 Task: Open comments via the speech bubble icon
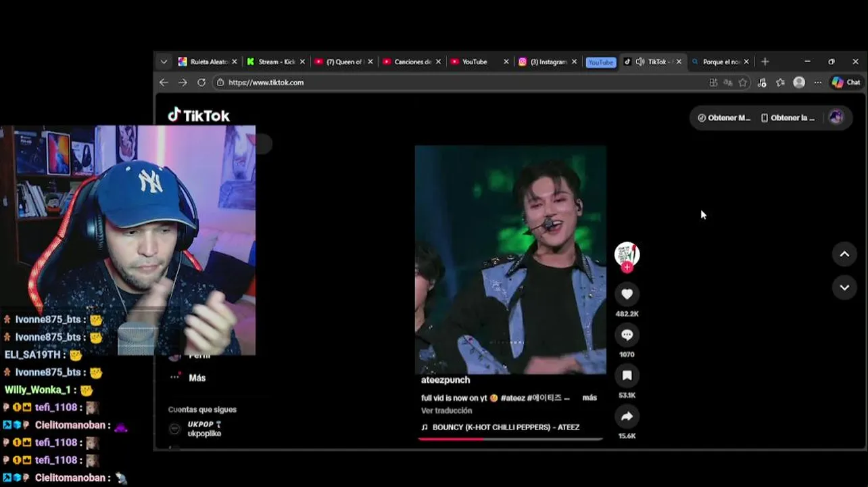pos(627,335)
